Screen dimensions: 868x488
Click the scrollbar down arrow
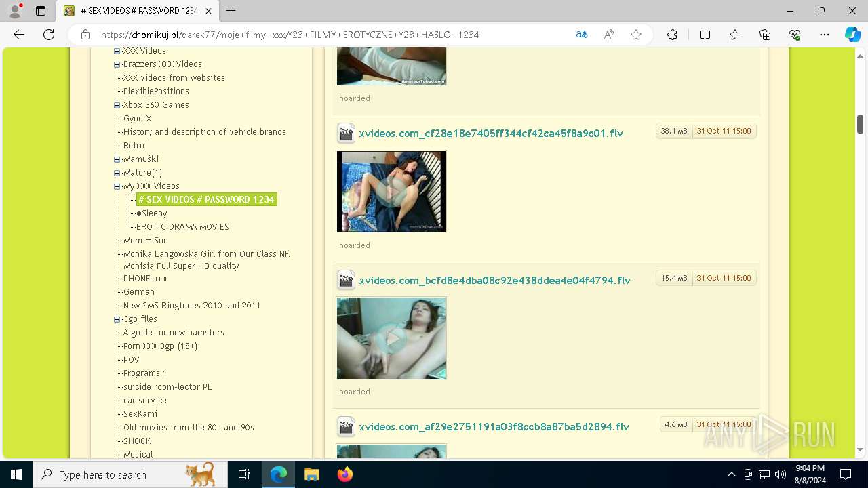pyautogui.click(x=860, y=449)
